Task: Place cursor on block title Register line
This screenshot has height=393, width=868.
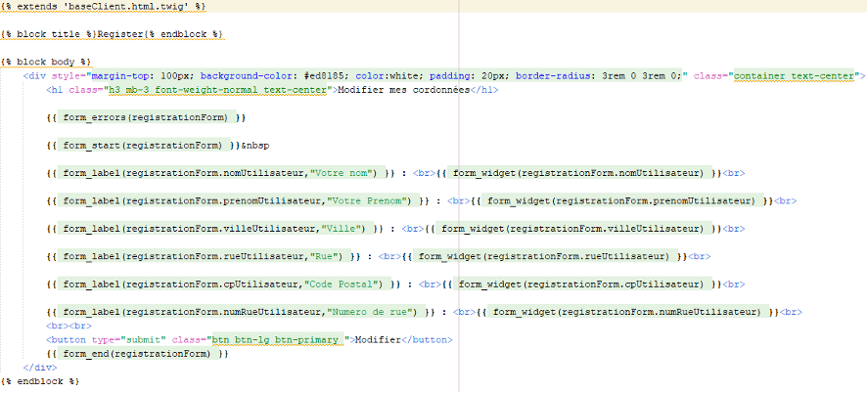Action: coord(112,34)
